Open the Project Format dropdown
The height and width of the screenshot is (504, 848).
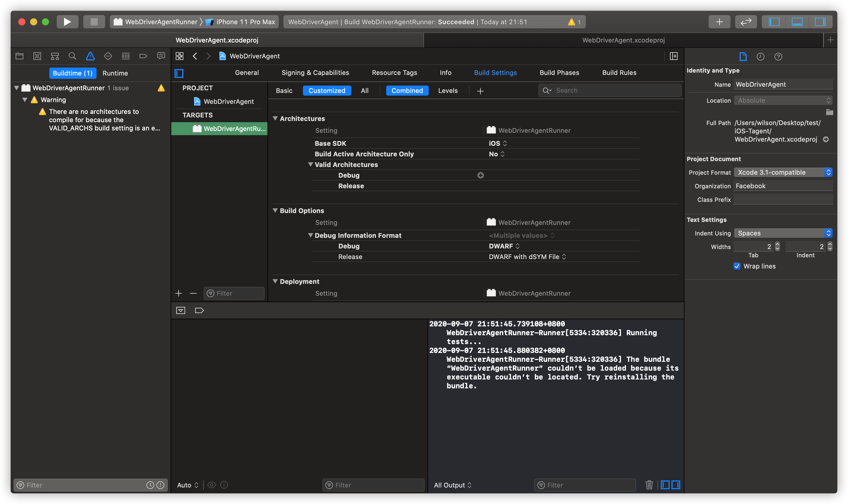783,172
